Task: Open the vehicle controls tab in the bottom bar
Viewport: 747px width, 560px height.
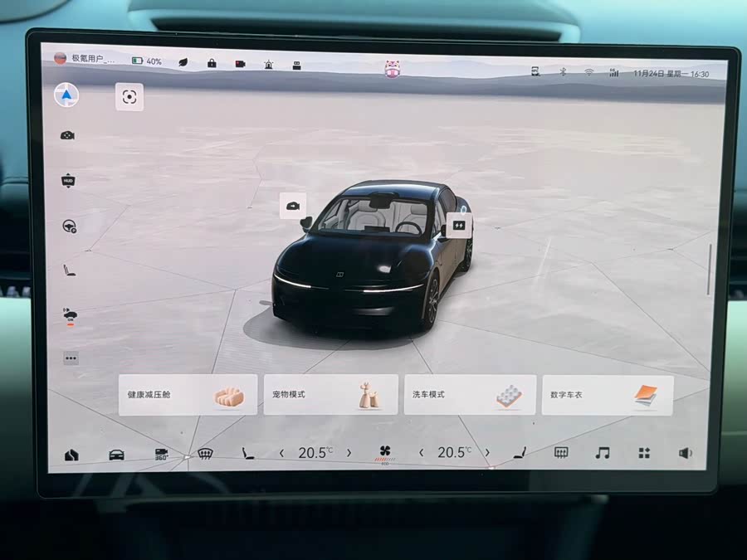Action: [x=117, y=455]
